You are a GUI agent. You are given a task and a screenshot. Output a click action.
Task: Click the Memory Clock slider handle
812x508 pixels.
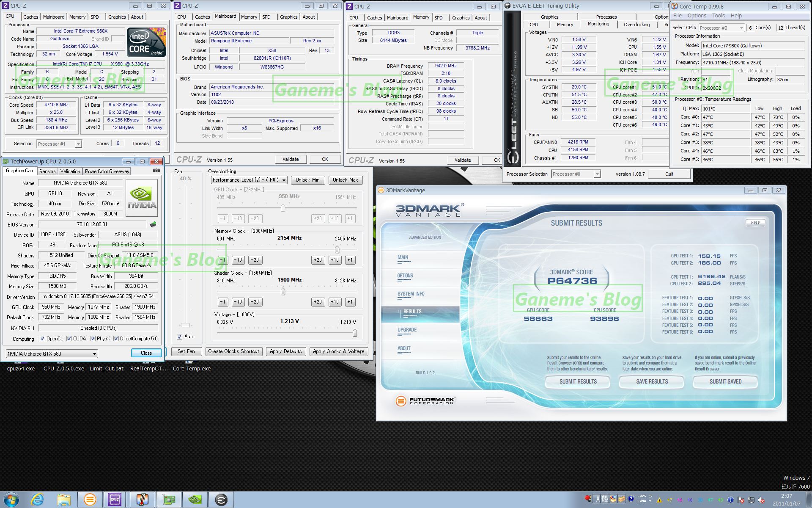(337, 249)
